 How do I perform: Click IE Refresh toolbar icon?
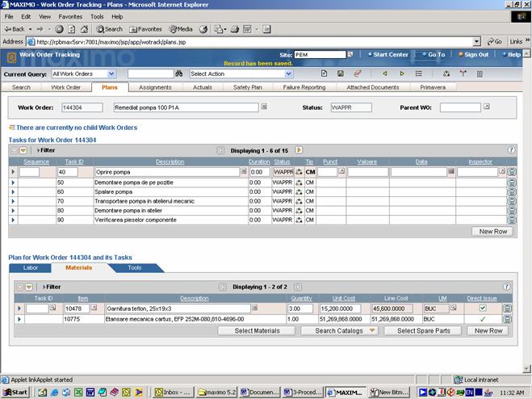(x=72, y=29)
